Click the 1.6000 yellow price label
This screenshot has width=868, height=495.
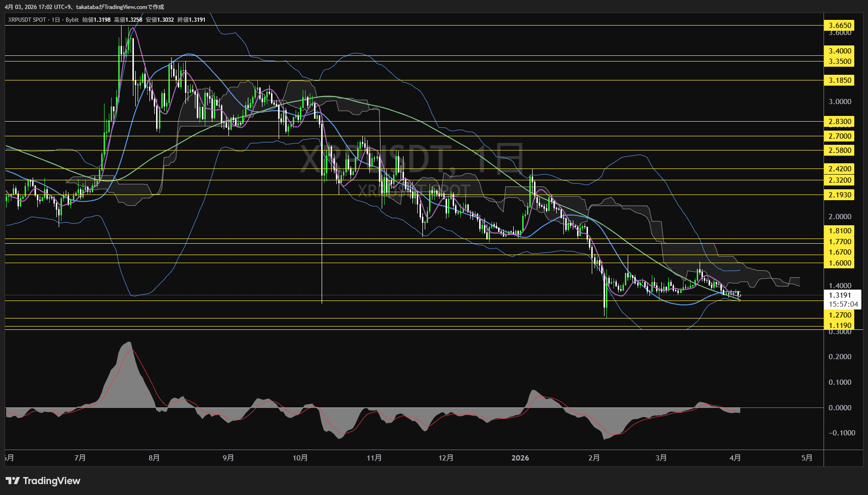click(840, 263)
